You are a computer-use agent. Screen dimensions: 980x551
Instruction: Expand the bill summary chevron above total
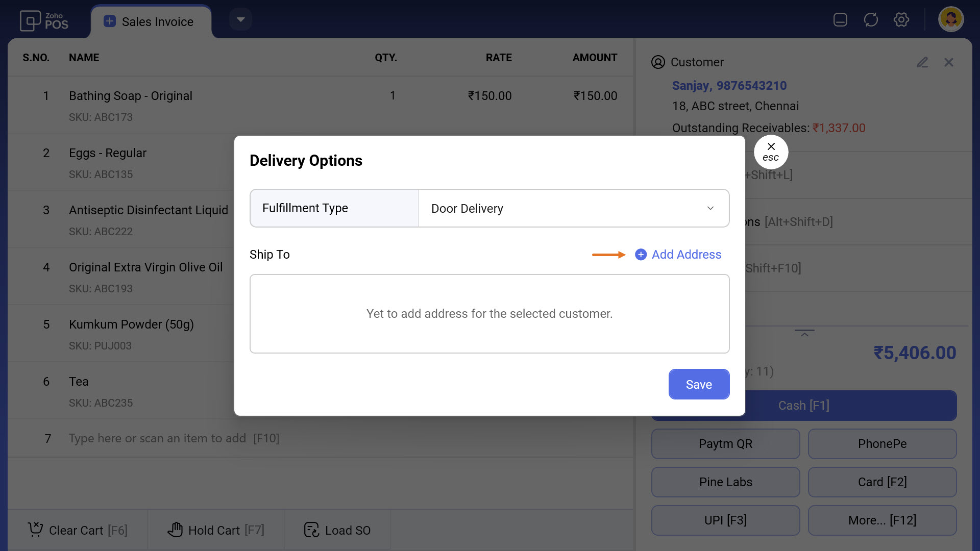(x=804, y=334)
